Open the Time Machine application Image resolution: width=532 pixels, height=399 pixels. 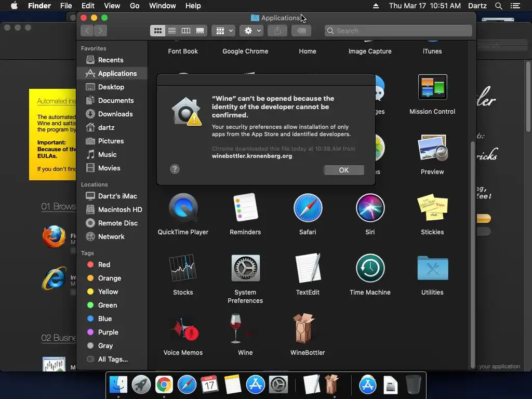tap(370, 268)
